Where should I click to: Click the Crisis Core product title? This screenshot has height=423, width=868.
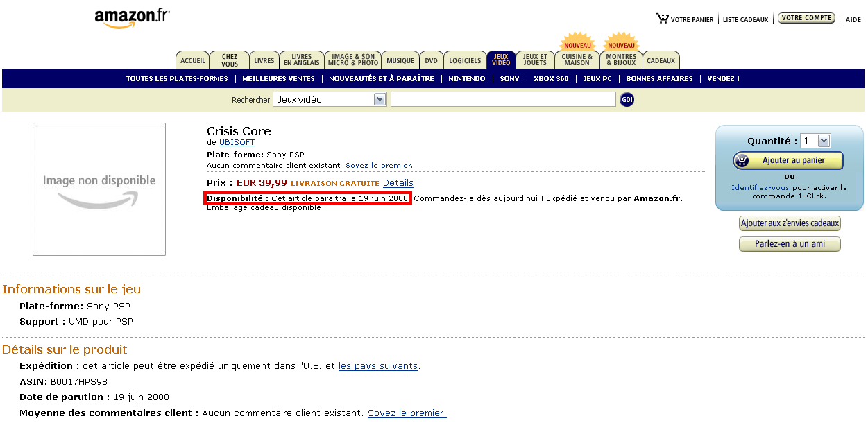(x=239, y=131)
